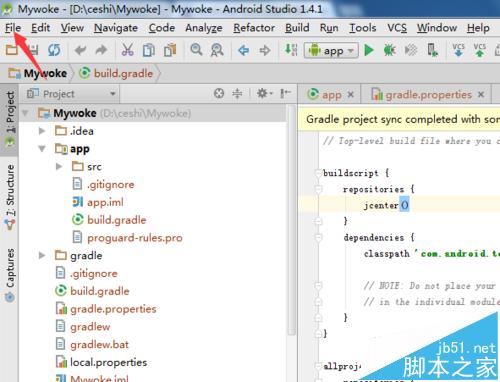Click the Run with Coverage icon
This screenshot has width=500, height=382.
pos(411,50)
